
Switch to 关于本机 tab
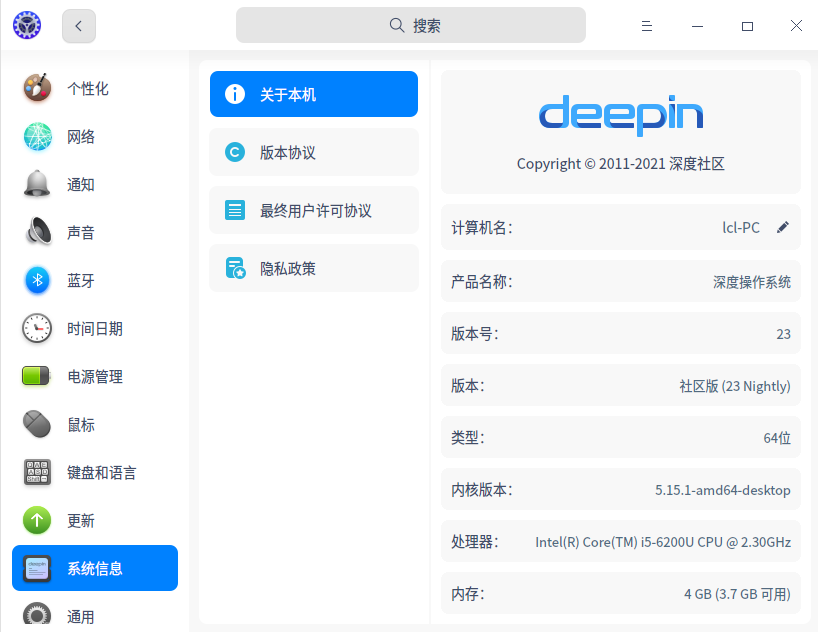[313, 93]
